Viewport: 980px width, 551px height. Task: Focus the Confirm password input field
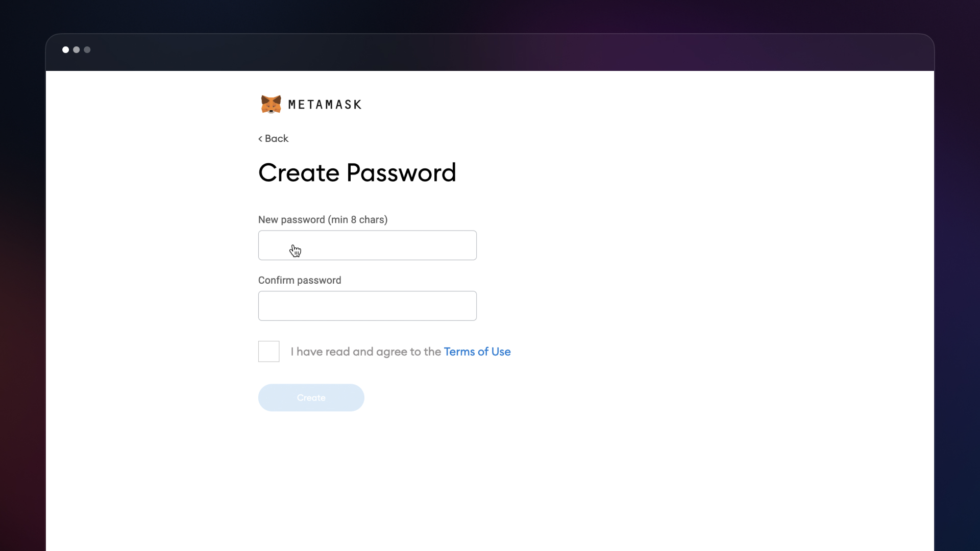click(367, 306)
